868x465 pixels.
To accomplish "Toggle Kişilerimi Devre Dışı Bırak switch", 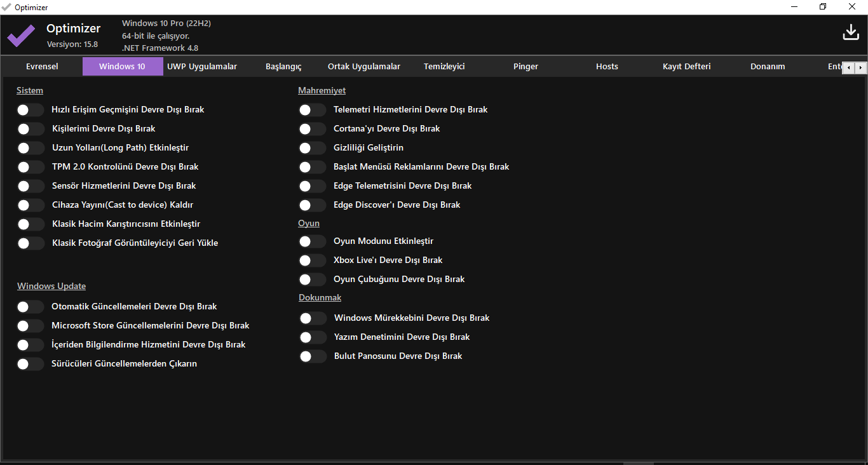I will coord(31,129).
